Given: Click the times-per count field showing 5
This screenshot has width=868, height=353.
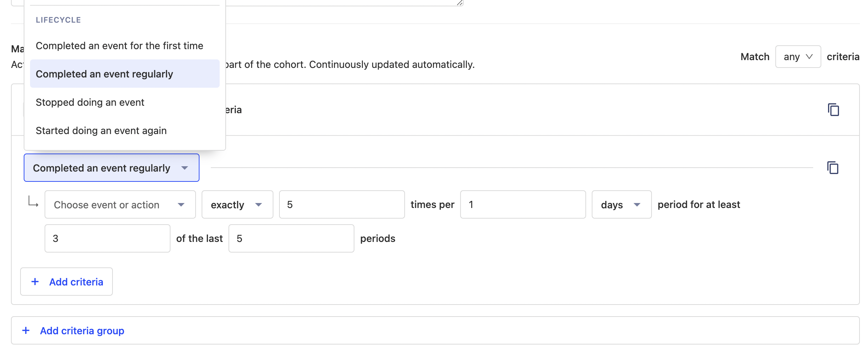Looking at the screenshot, I should 341,204.
